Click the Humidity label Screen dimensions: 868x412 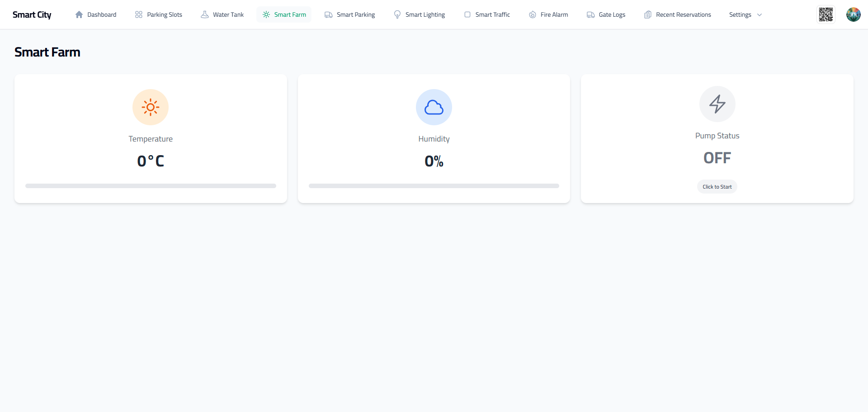pos(434,139)
